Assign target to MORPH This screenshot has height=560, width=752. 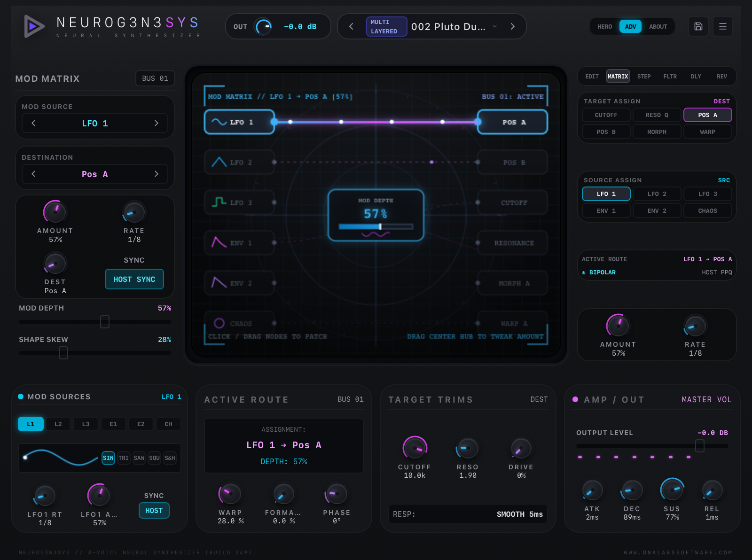(657, 132)
